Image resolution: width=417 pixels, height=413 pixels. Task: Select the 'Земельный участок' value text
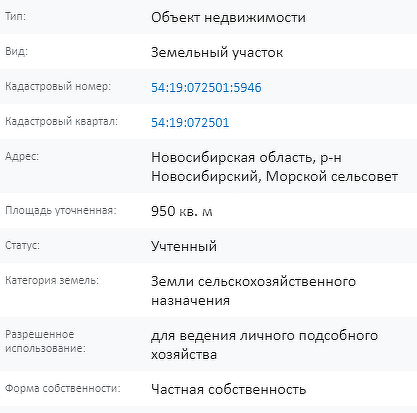pyautogui.click(x=217, y=52)
